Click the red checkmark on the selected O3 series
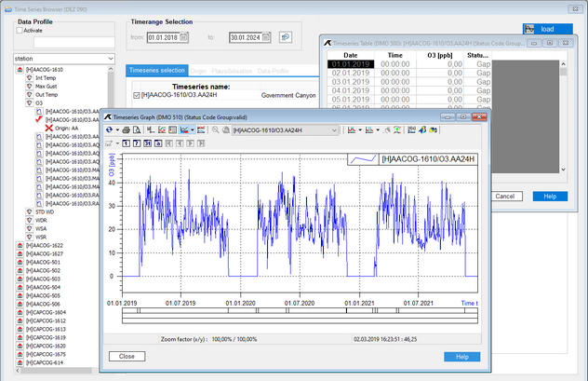588x381 pixels. (39, 119)
